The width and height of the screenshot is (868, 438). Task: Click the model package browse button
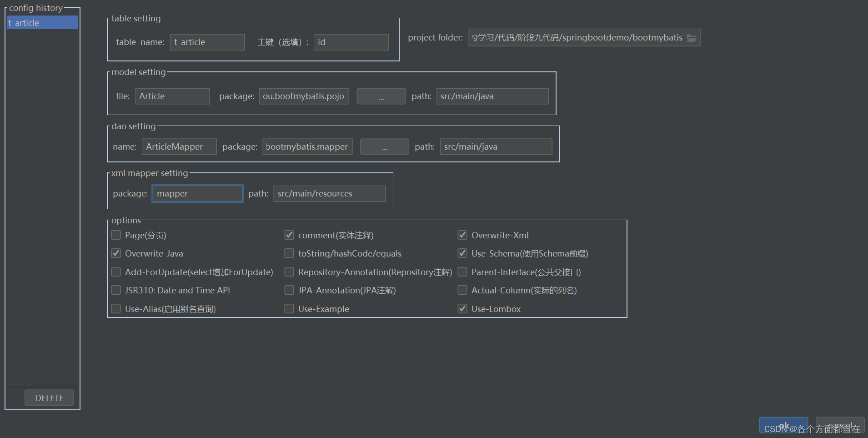point(381,96)
